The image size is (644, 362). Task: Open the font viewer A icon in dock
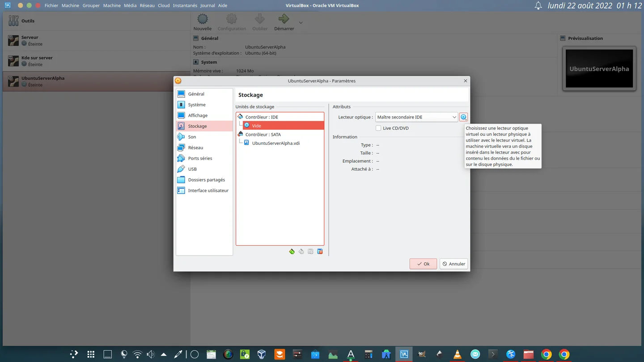351,354
